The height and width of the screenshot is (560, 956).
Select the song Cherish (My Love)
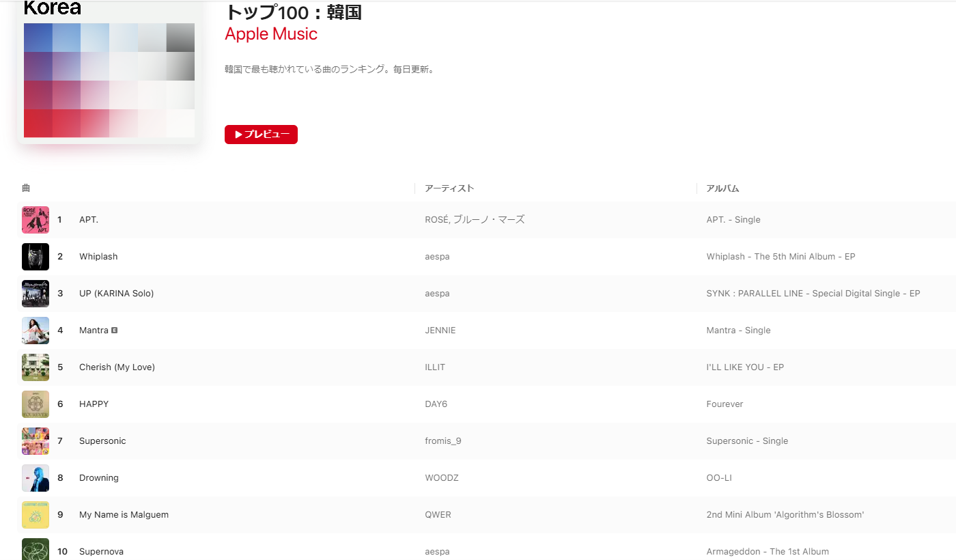tap(117, 367)
